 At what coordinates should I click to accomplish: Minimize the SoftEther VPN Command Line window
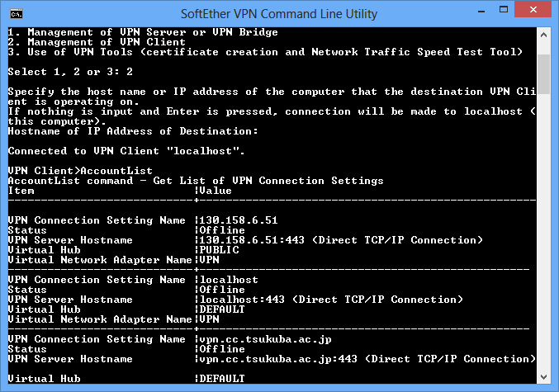click(x=481, y=11)
